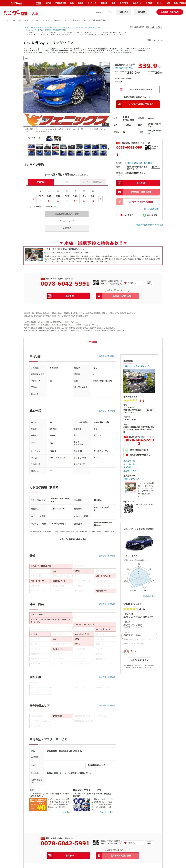This screenshot has width=186, height=868.
Task: Open 販売店ホームページ link
Action: coord(132,471)
